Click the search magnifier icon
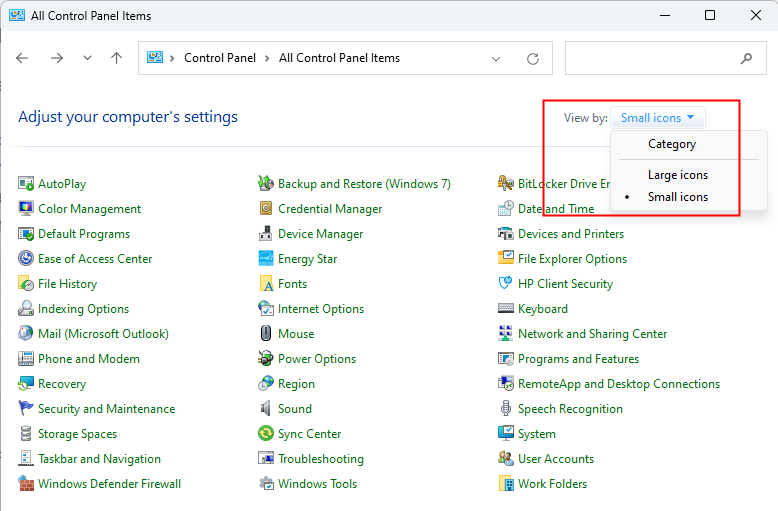Screen dimensions: 778x511 tap(746, 59)
